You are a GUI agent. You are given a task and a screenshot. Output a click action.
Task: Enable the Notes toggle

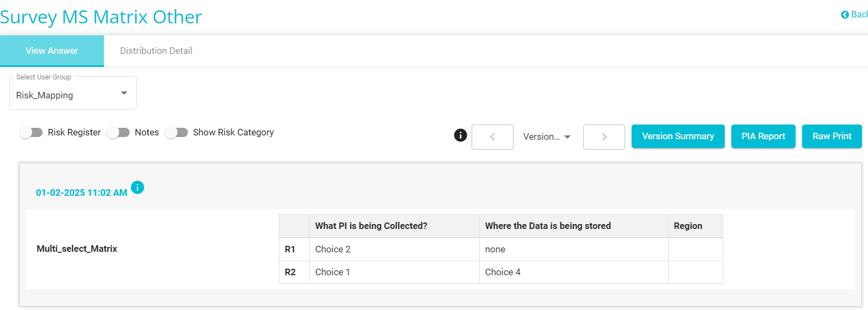(118, 133)
